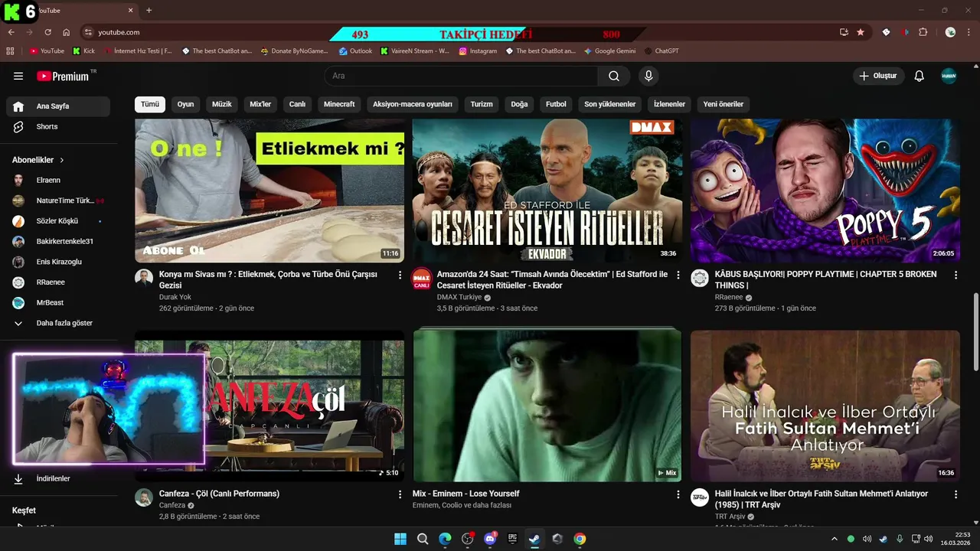Select the Müzik filter chip

click(222, 104)
